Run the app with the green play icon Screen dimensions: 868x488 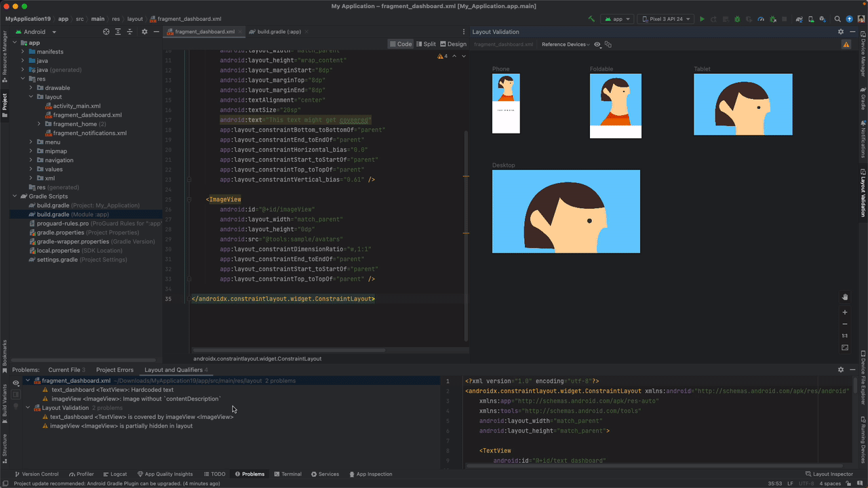[702, 19]
